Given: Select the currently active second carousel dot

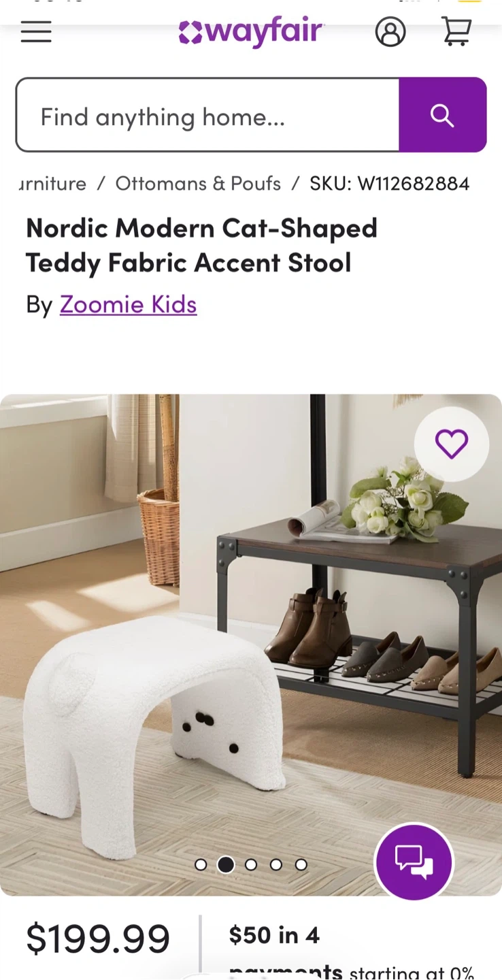Looking at the screenshot, I should click(x=226, y=865).
